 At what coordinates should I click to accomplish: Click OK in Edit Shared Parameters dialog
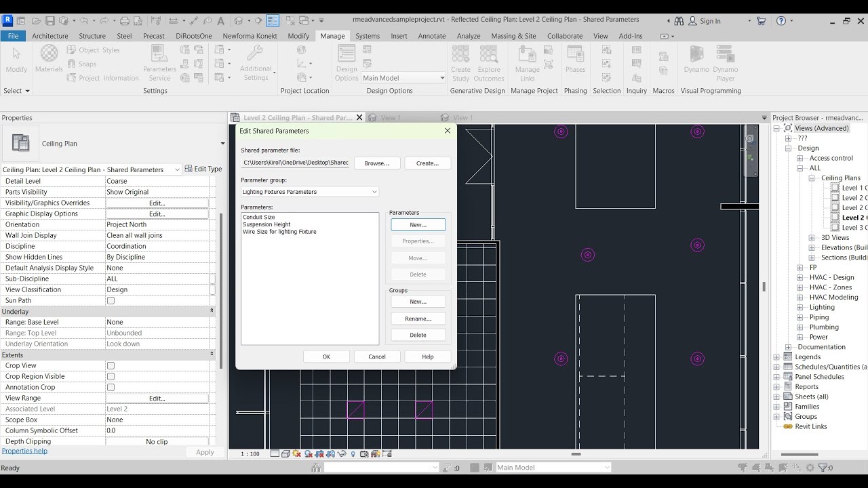(x=326, y=357)
